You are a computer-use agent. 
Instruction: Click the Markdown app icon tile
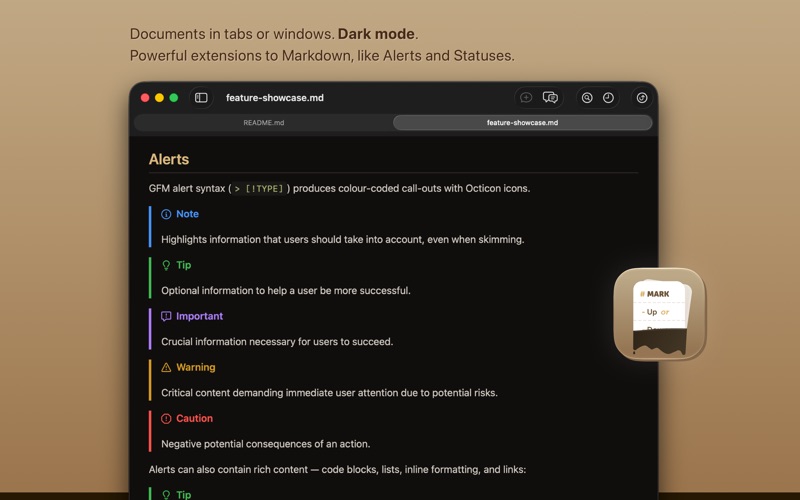click(660, 314)
